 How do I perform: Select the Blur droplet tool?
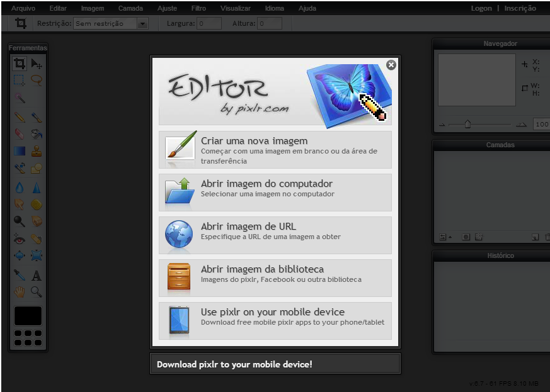[x=20, y=188]
